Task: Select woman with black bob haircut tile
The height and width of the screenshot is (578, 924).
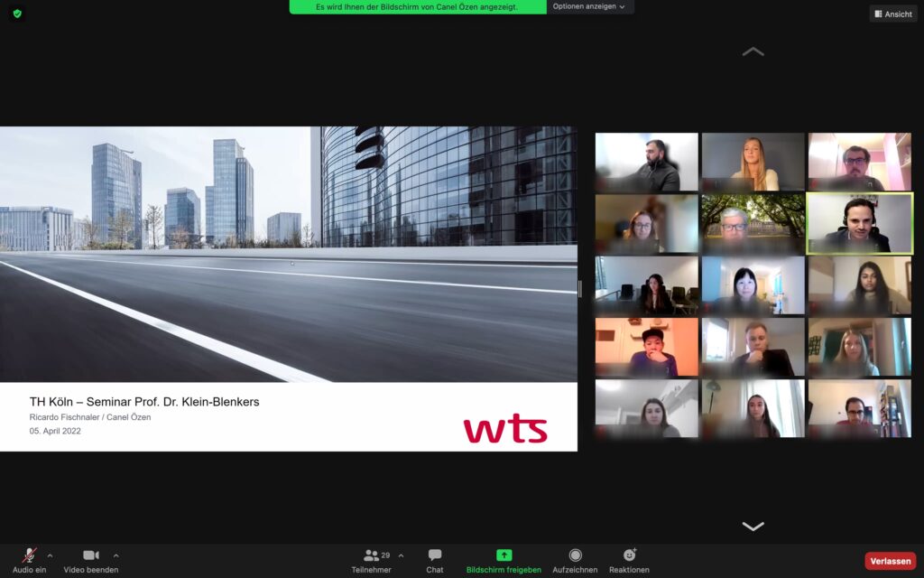Action: 753,284
